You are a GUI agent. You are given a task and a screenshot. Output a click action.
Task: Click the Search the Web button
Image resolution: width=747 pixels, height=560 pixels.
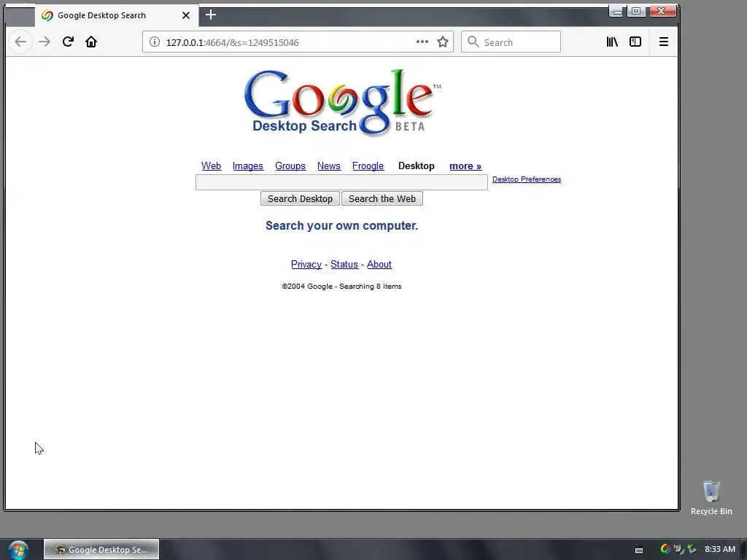pyautogui.click(x=382, y=198)
